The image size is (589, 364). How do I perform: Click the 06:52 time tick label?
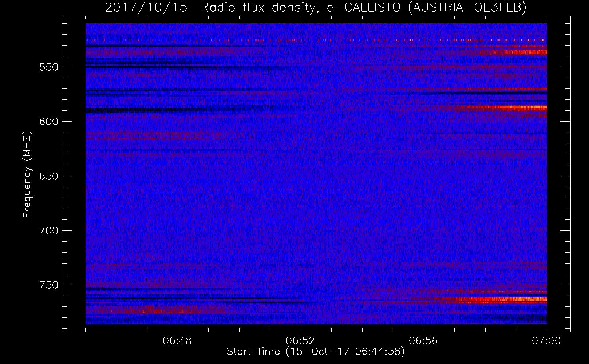click(300, 341)
